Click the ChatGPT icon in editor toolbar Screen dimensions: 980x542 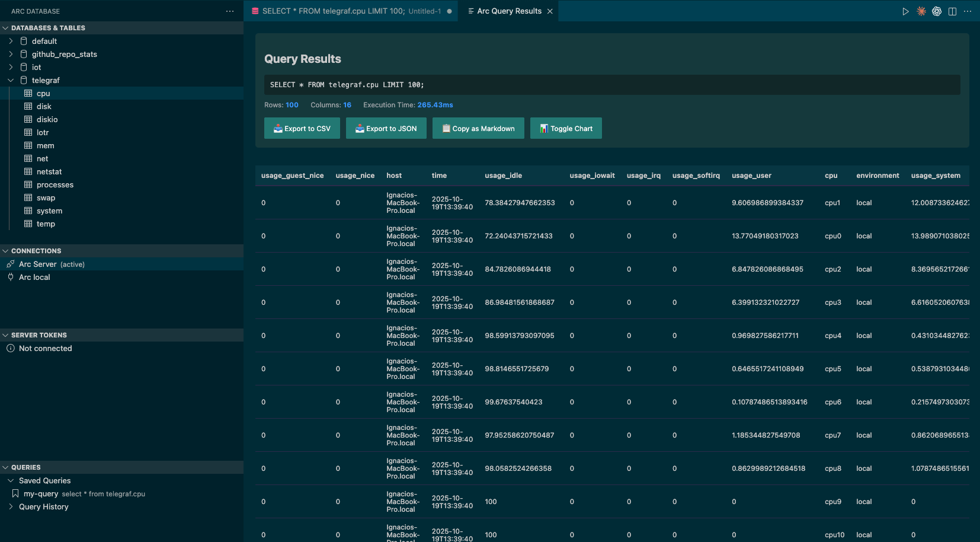(937, 11)
